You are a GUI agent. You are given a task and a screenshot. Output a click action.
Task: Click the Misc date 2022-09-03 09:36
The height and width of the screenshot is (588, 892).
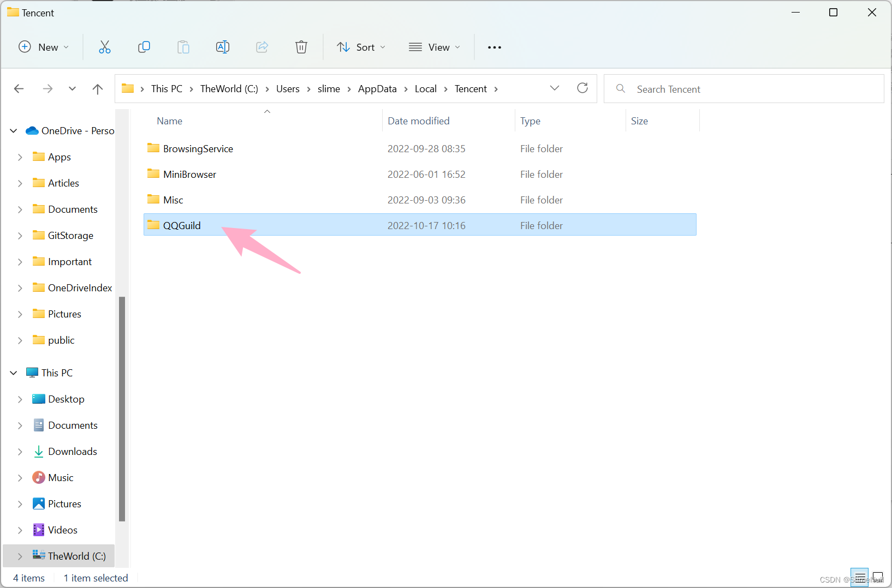(x=426, y=200)
